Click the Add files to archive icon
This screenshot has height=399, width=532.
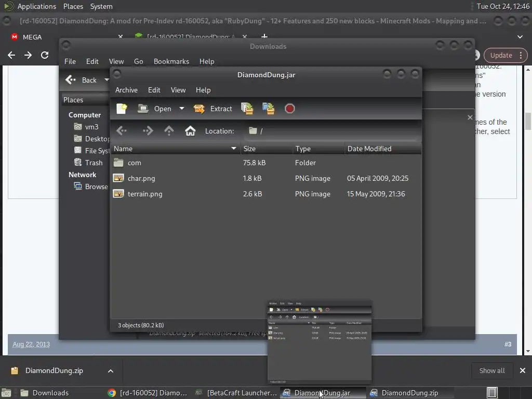(247, 109)
